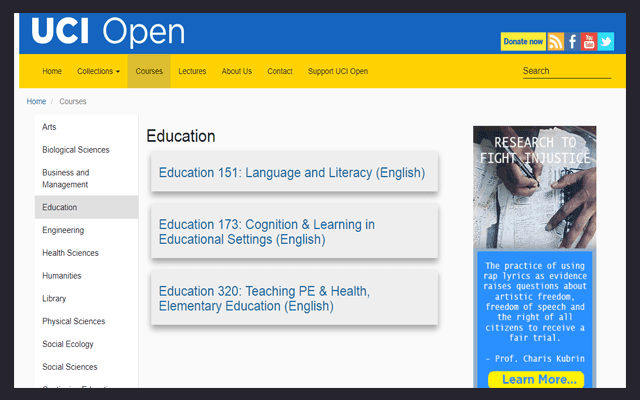Select the About Us menu item
Image resolution: width=640 pixels, height=400 pixels.
[237, 71]
